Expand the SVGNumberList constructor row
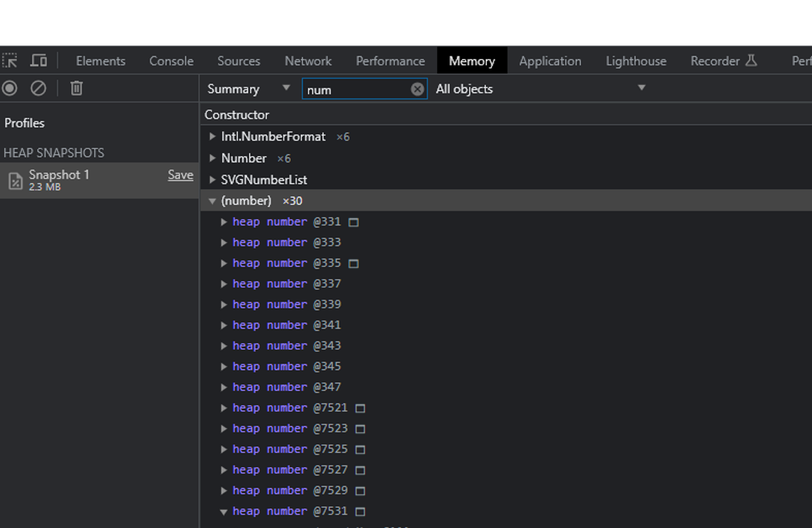The image size is (812, 528). point(212,180)
